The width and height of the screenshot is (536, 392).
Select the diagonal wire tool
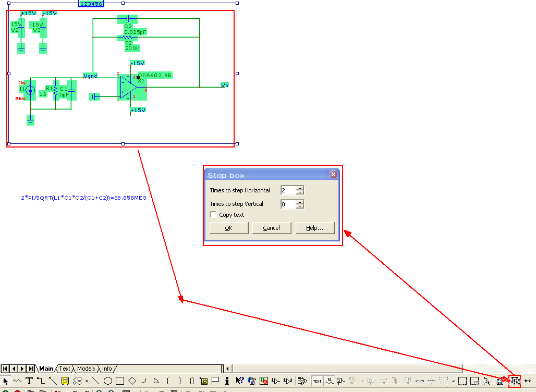pyautogui.click(x=53, y=381)
